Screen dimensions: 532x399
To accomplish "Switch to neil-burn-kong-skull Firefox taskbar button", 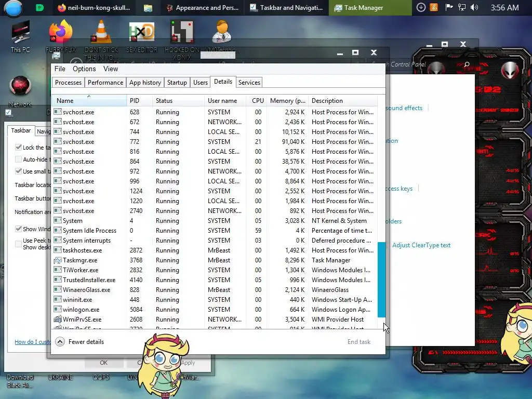I will tap(94, 7).
